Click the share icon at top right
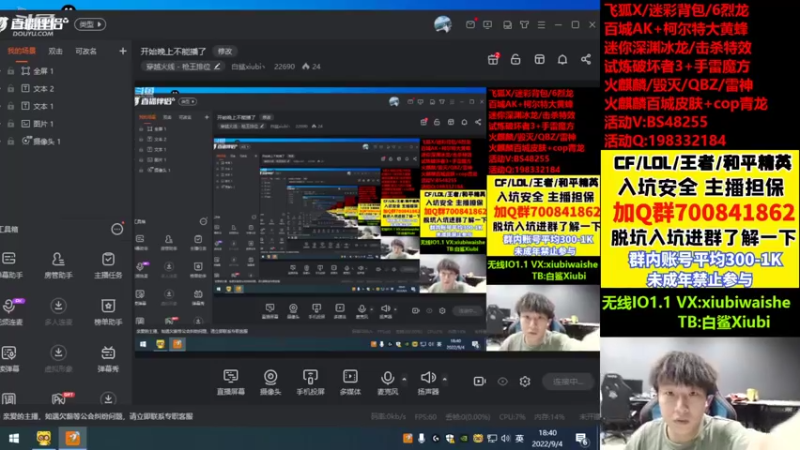This screenshot has height=450, width=800. [586, 60]
